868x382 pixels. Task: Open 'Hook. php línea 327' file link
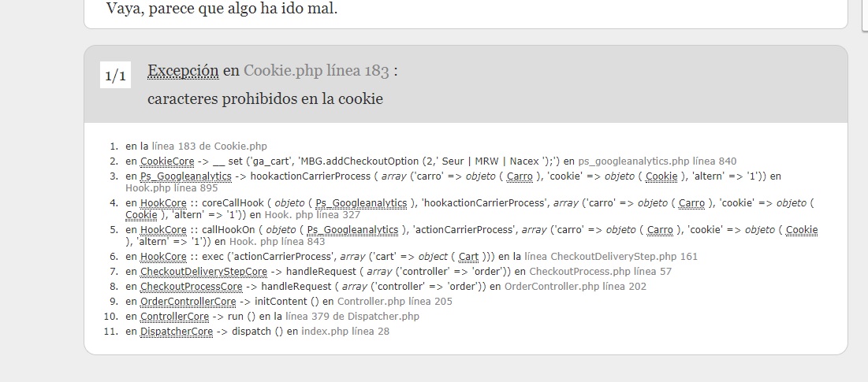click(x=312, y=214)
